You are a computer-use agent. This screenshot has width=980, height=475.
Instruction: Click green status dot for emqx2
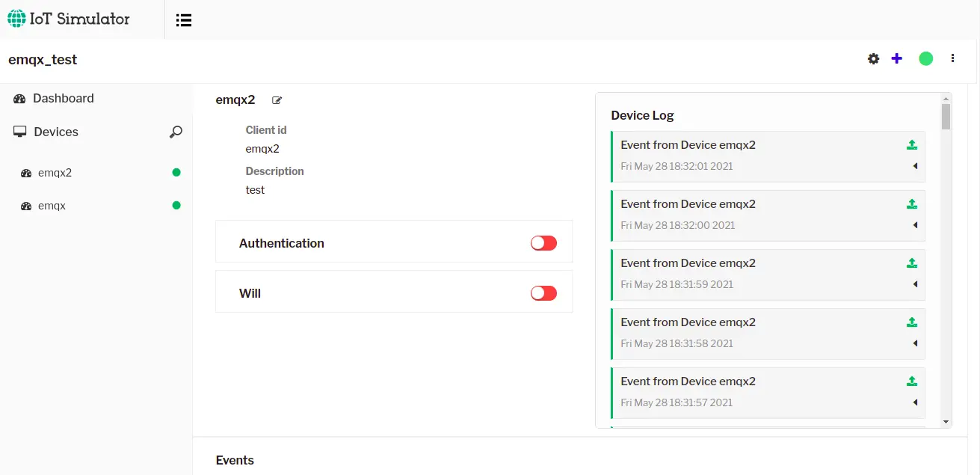tap(176, 172)
